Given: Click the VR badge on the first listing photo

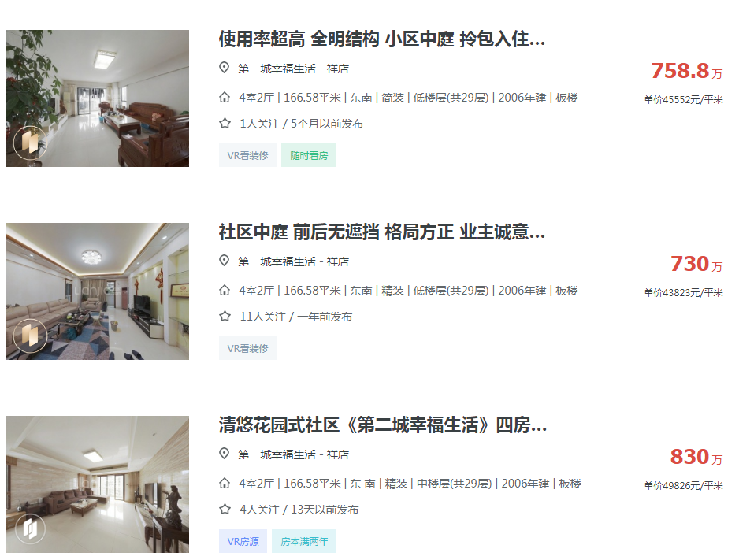Looking at the screenshot, I should pos(30,143).
